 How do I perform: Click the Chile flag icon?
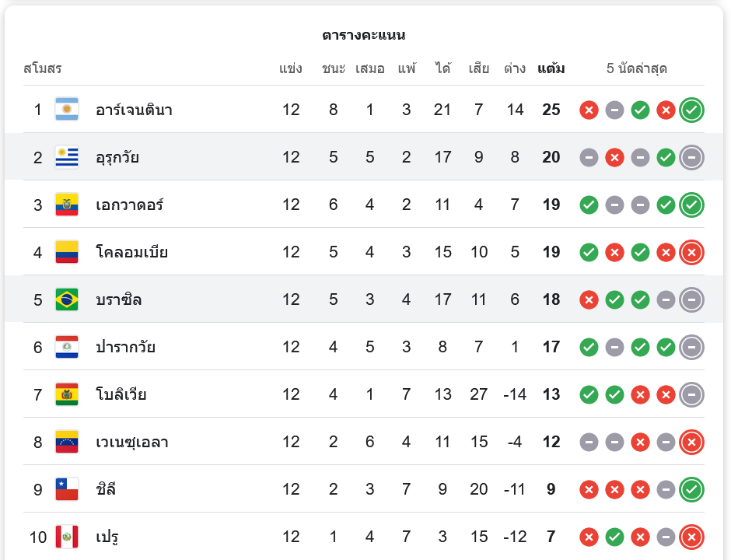[67, 490]
